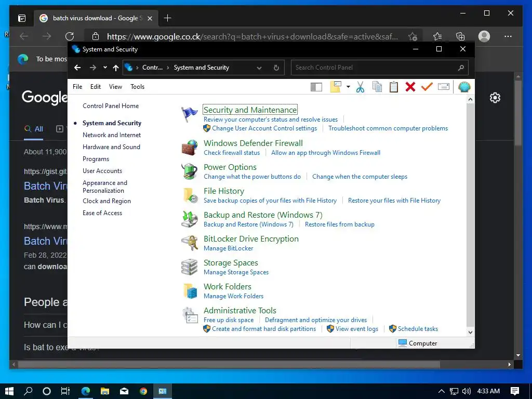Click the search magnifier in Control Panel
This screenshot has height=399, width=532.
pos(461,68)
